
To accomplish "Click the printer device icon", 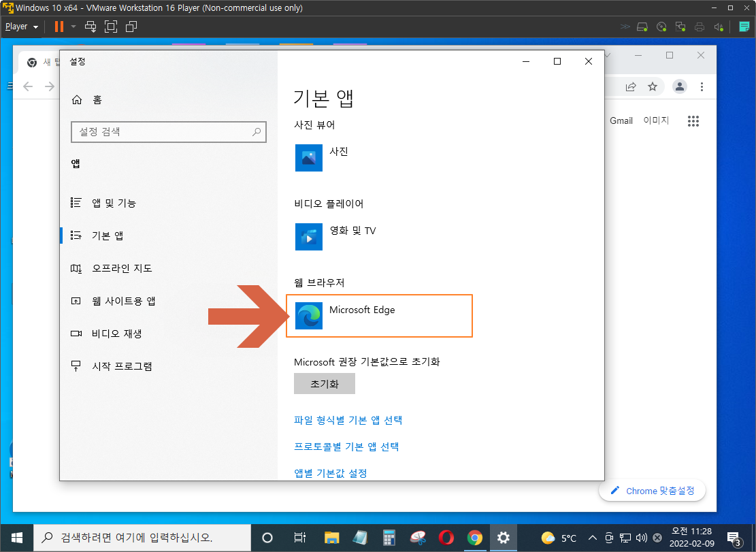I will pyautogui.click(x=700, y=27).
